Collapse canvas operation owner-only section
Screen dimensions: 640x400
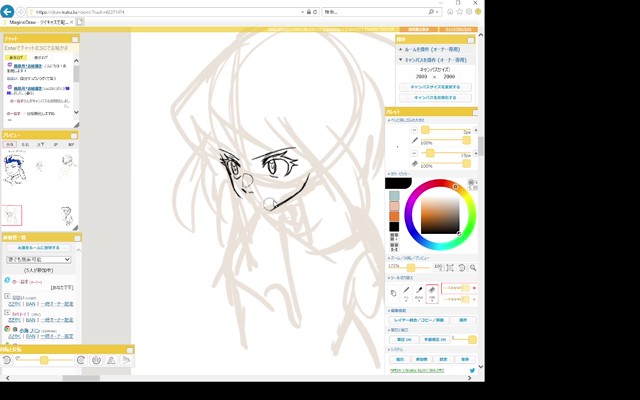point(435,60)
